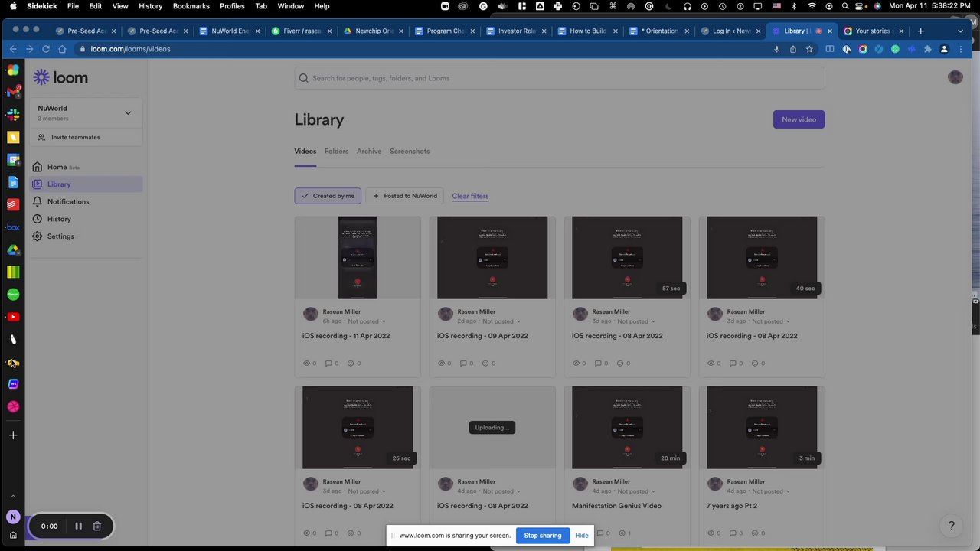This screenshot has height=551, width=980.
Task: Pause the Loom recording
Action: [78, 527]
